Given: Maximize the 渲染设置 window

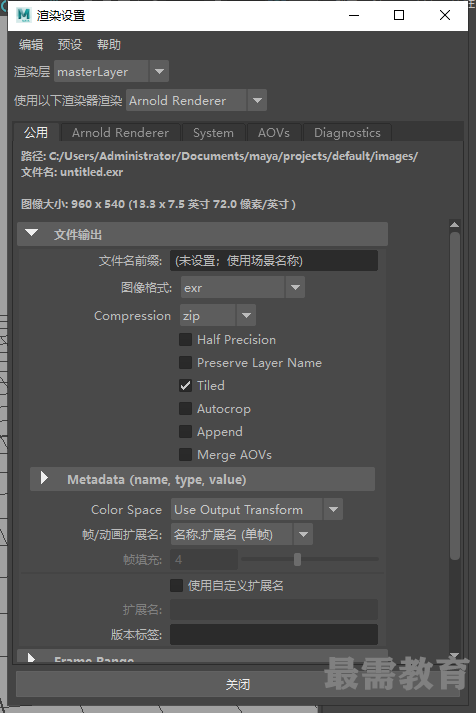Looking at the screenshot, I should [399, 15].
